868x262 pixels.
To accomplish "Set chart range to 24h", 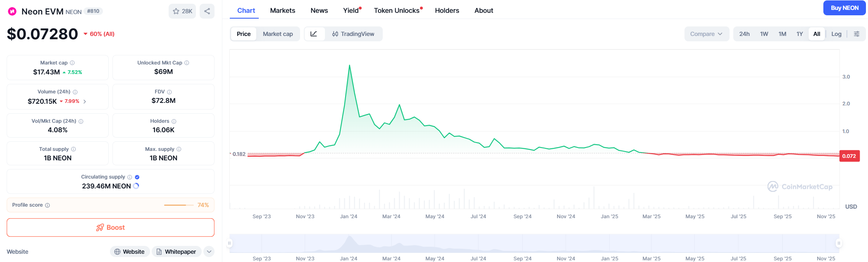I will click(x=744, y=34).
